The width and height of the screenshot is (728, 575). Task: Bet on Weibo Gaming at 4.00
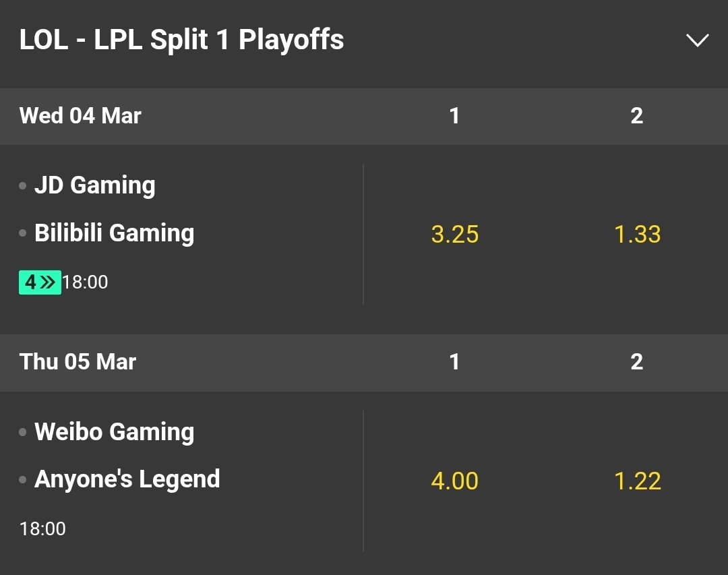pyautogui.click(x=454, y=481)
